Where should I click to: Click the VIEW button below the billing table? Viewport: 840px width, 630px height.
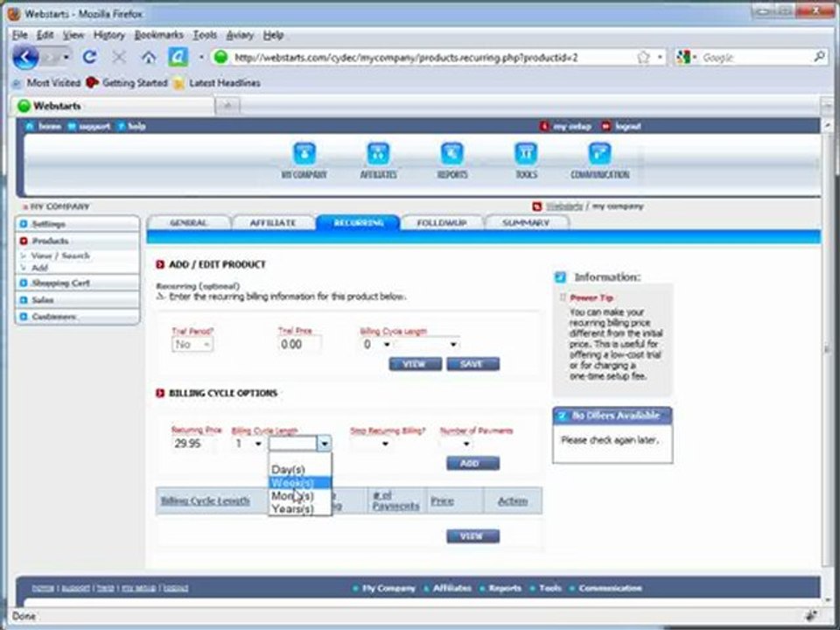[472, 536]
